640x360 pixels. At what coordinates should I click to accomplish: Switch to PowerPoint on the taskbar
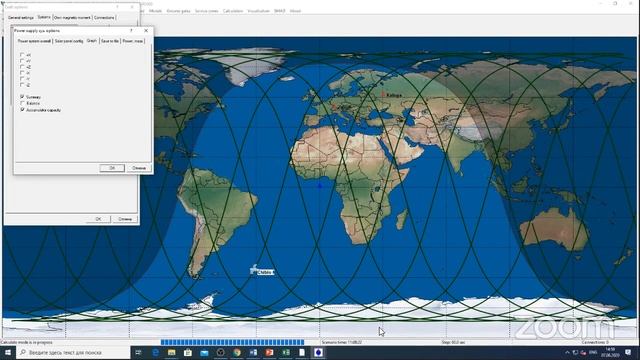269,352
